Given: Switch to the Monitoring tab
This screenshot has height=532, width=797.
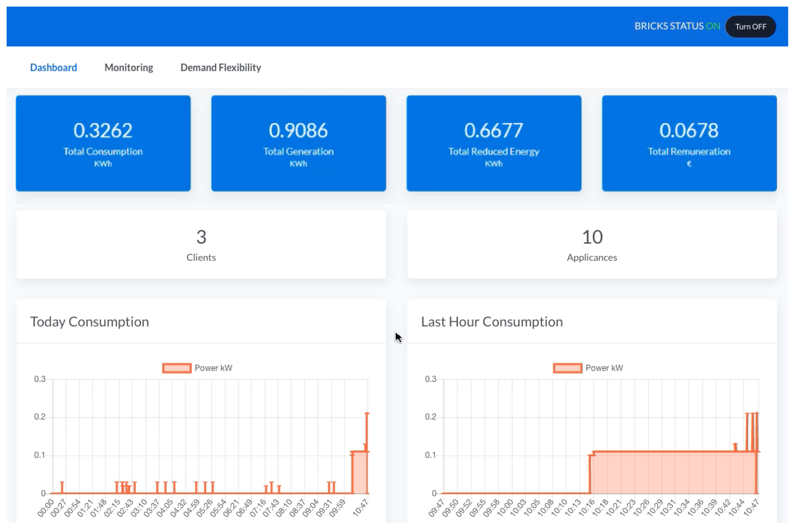Looking at the screenshot, I should (129, 68).
